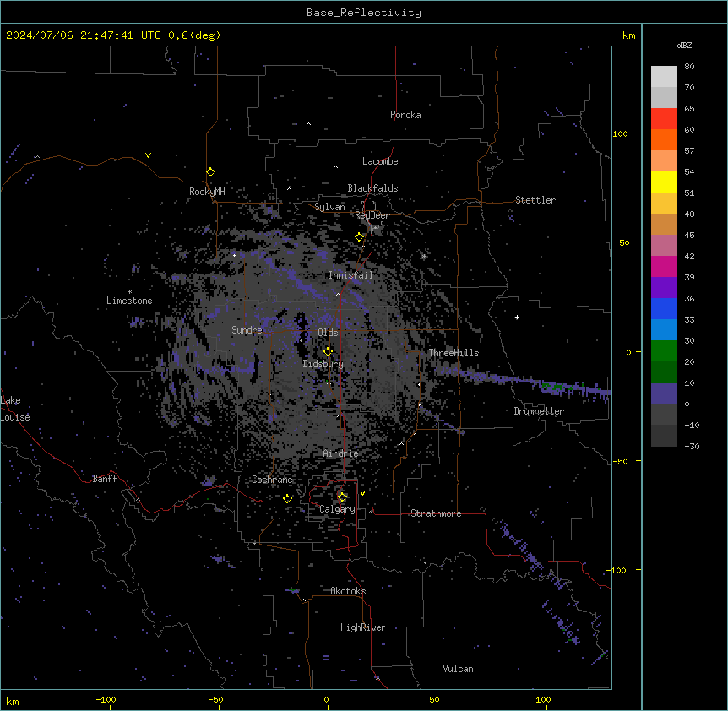
Task: Click yellow radar marker near Olds
Action: coord(328,352)
